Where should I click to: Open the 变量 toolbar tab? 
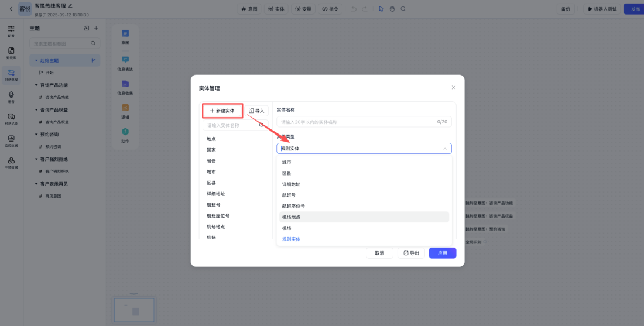pyautogui.click(x=303, y=9)
